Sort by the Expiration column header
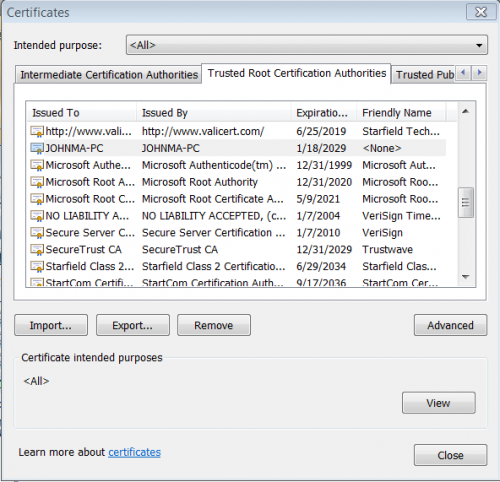This screenshot has height=482, width=500. pyautogui.click(x=324, y=113)
